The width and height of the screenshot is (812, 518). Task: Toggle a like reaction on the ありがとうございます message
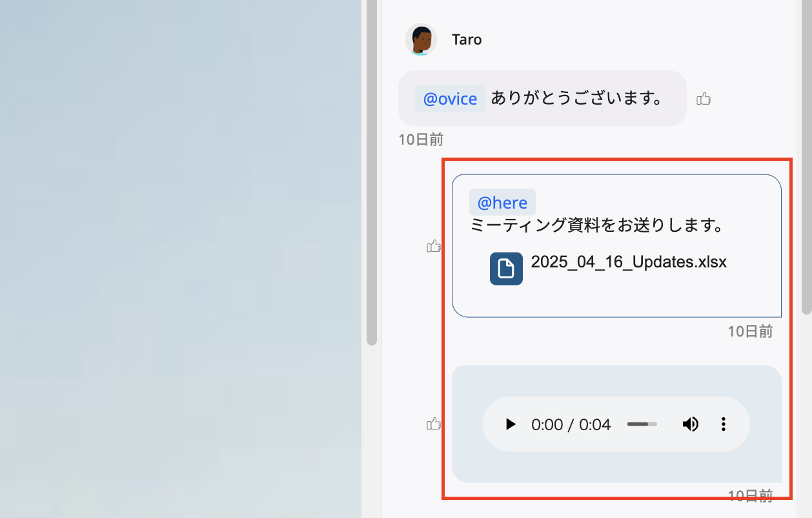coord(704,98)
